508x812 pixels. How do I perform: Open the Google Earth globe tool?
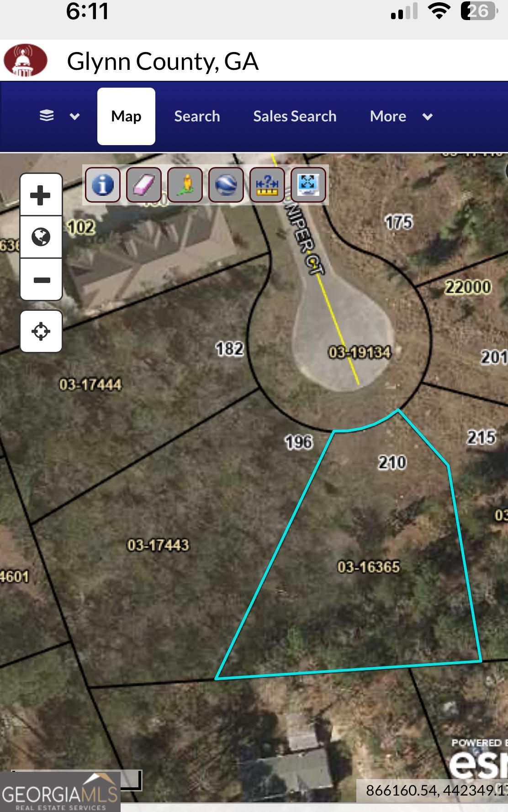226,184
